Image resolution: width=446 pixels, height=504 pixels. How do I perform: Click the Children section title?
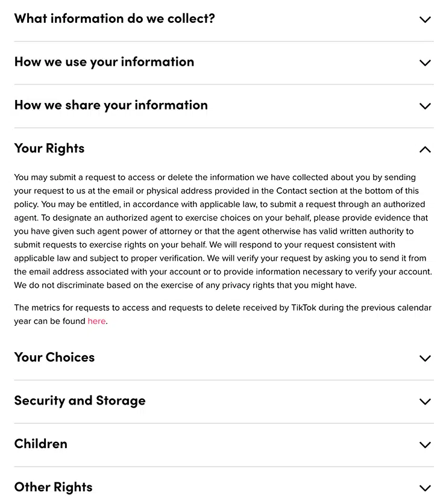point(40,444)
